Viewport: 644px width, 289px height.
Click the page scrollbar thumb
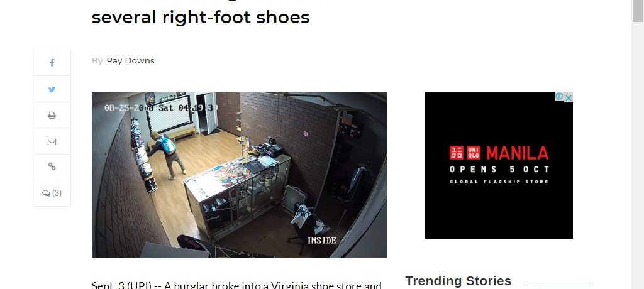click(x=638, y=11)
